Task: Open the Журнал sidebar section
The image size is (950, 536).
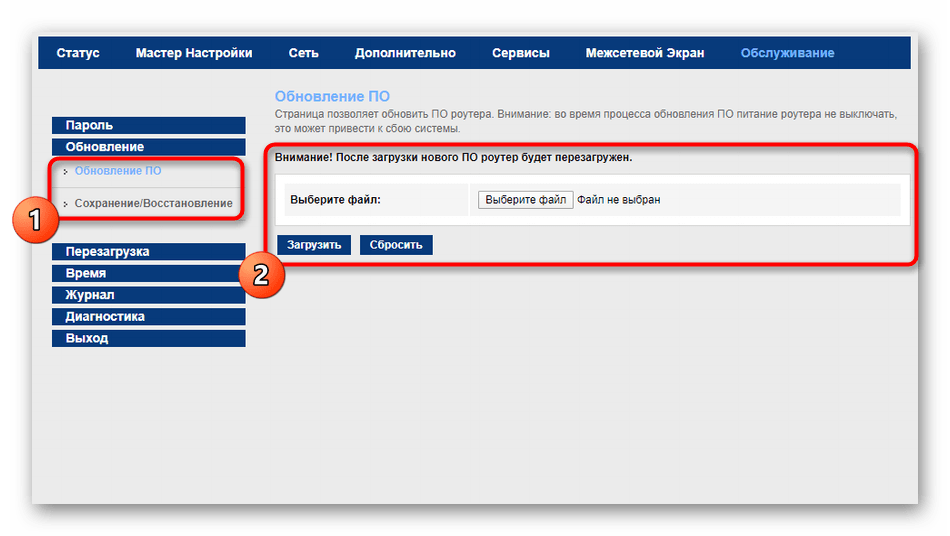Action: pyautogui.click(x=148, y=295)
